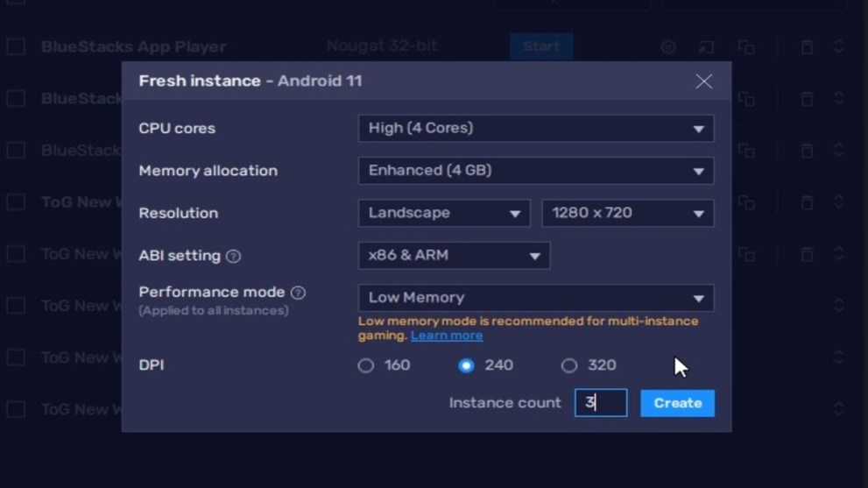Image resolution: width=868 pixels, height=488 pixels.
Task: Clone the BlueStacks App Player instance
Action: pyautogui.click(x=746, y=47)
